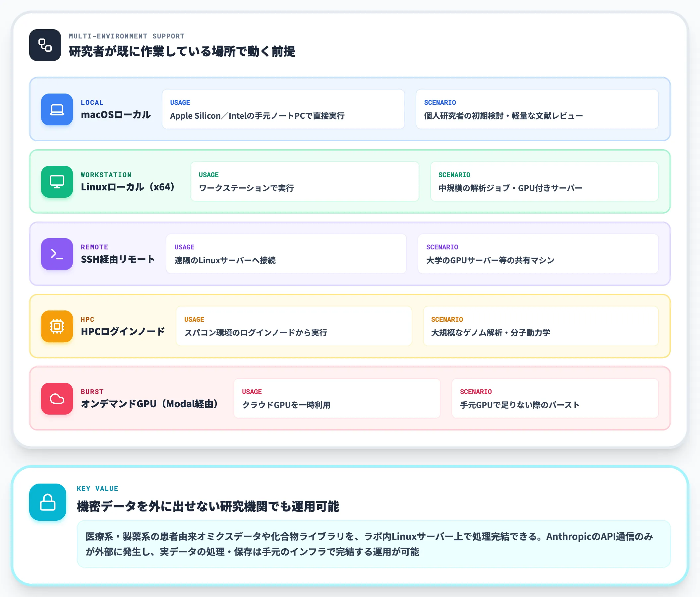Click the orange chip icon for HPCログインノード
Screen dimensions: 700x597
[x=57, y=326]
